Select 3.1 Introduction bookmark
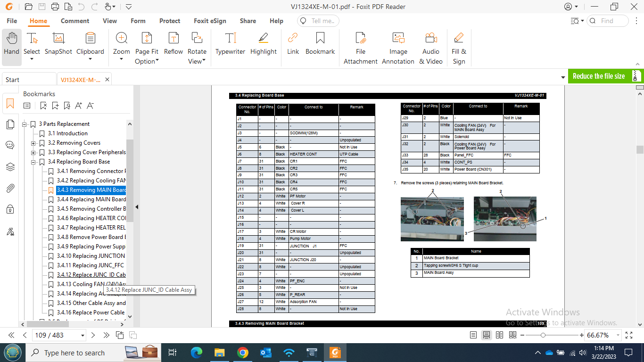644x362 pixels. point(68,133)
